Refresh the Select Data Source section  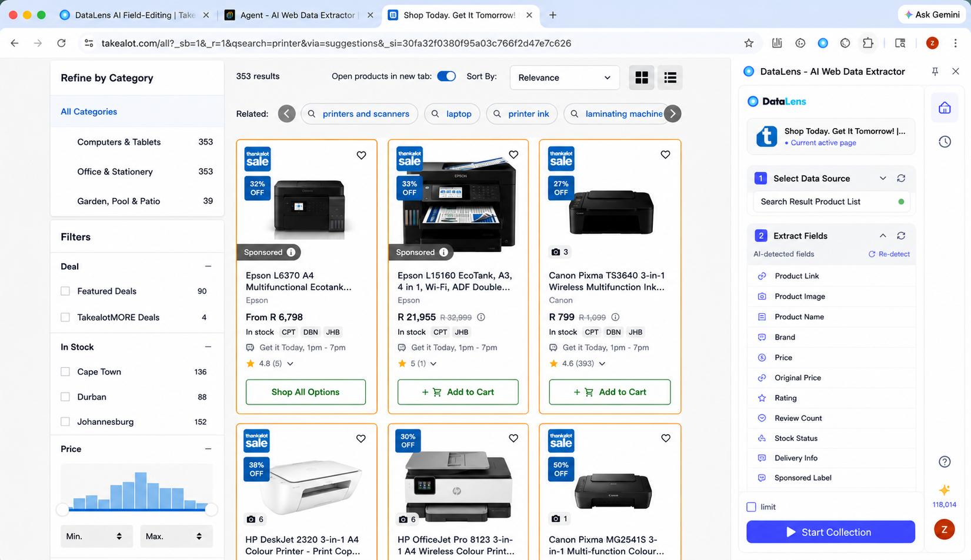(901, 179)
